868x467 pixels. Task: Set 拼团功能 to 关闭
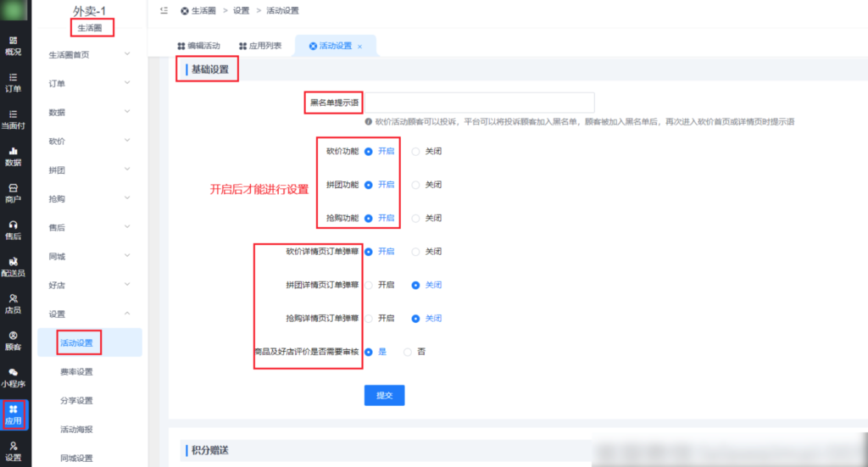tap(415, 185)
